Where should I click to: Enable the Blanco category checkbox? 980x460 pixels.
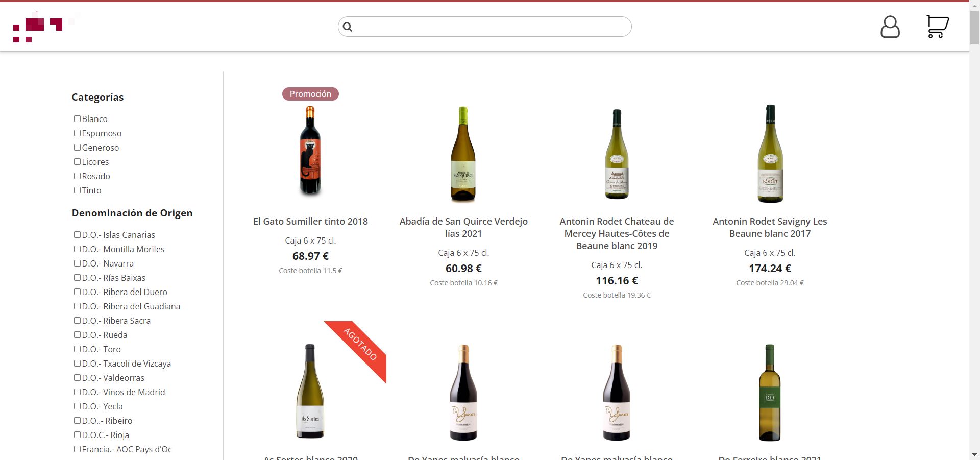78,118
